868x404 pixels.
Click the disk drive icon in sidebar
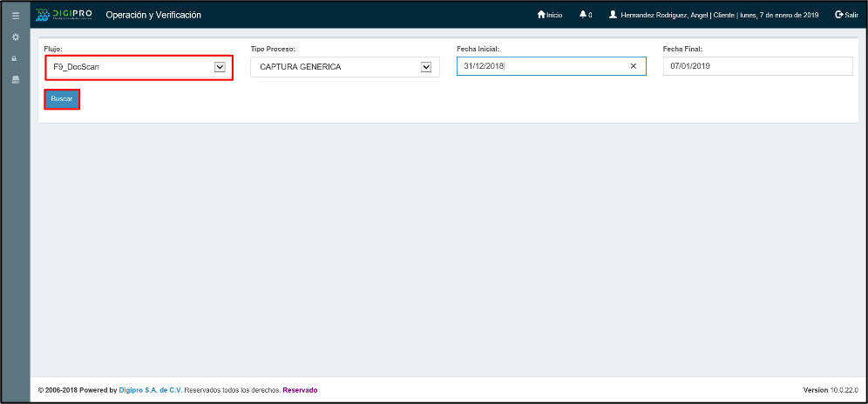15,79
